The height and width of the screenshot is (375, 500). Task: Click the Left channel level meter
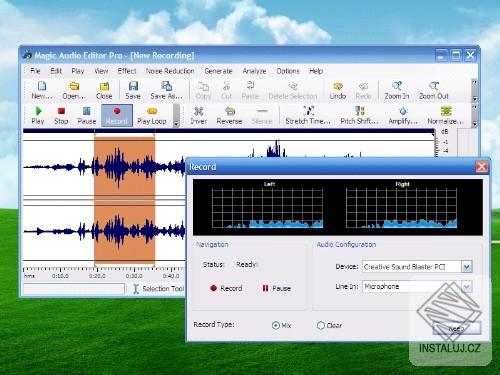click(x=267, y=207)
